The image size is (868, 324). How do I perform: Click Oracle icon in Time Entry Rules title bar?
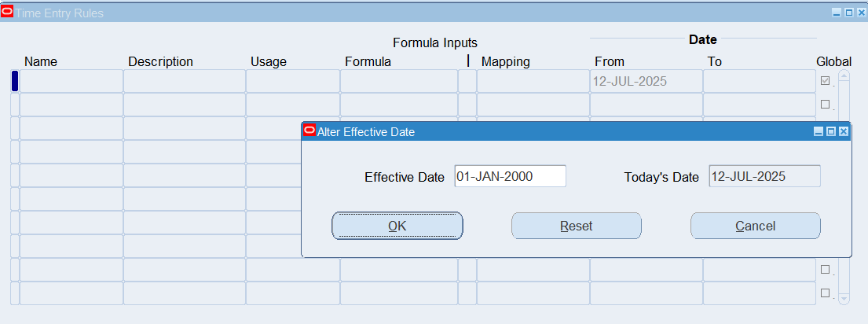pyautogui.click(x=8, y=13)
